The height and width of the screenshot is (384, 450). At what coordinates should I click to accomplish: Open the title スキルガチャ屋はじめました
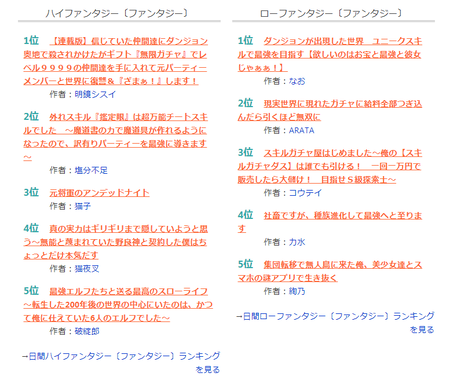(330, 166)
